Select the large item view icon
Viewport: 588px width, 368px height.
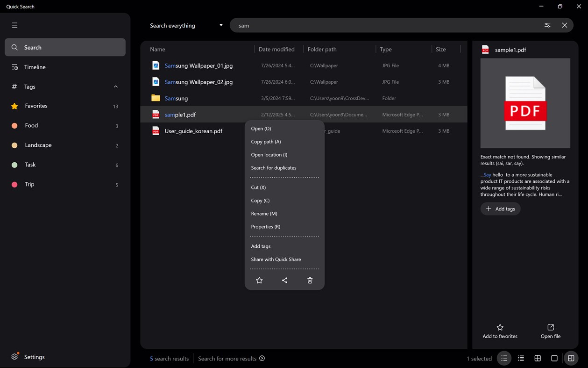[x=554, y=358]
